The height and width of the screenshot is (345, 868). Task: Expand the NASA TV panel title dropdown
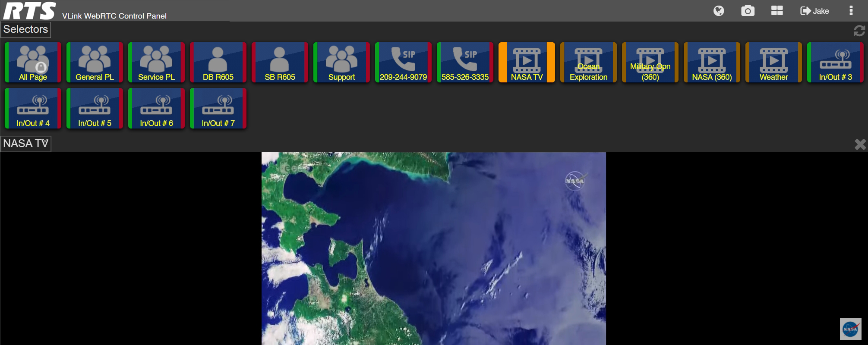[26, 144]
